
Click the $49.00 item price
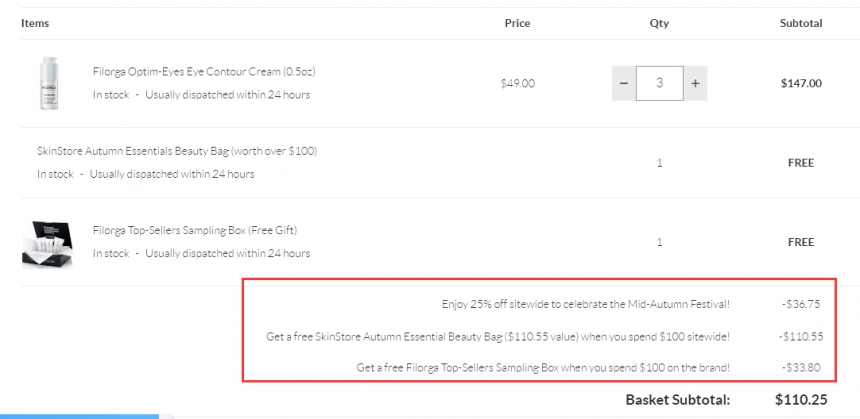pyautogui.click(x=517, y=84)
